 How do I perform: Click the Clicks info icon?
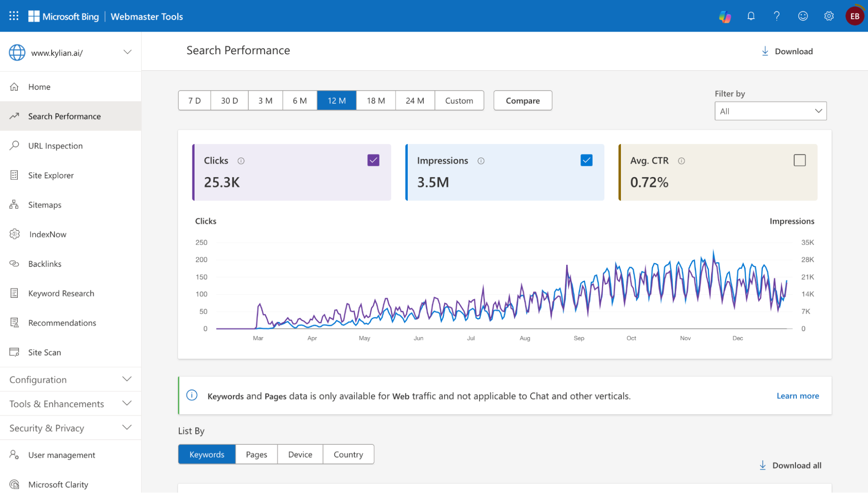tap(241, 161)
